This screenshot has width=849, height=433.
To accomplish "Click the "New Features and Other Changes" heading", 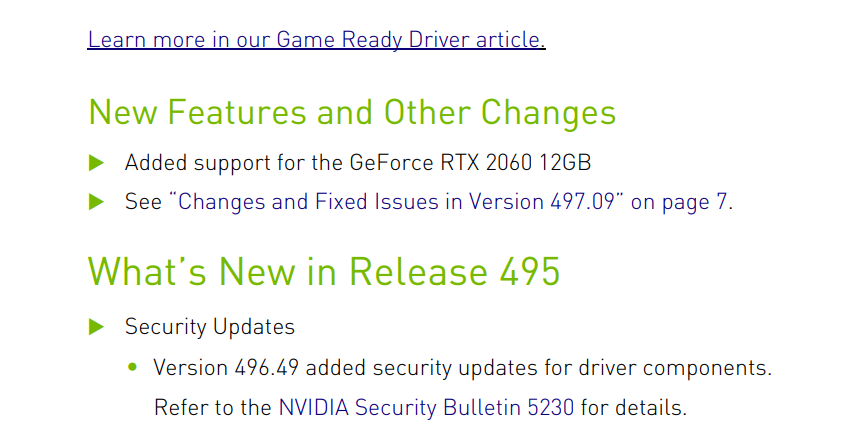I will point(352,112).
